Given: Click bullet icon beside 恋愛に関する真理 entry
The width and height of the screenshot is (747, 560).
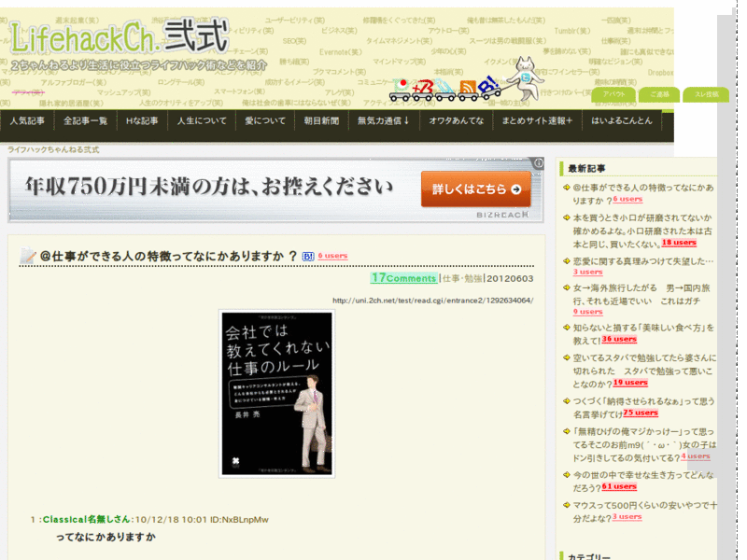Looking at the screenshot, I should [x=567, y=261].
